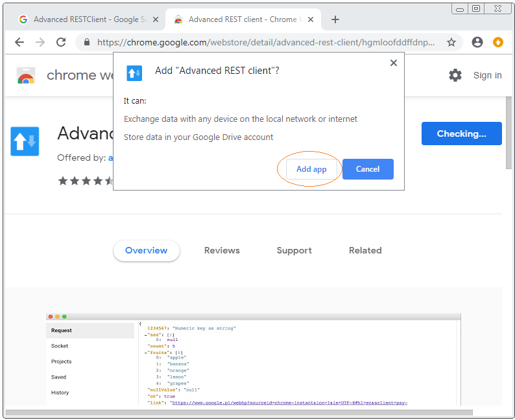515x420 pixels.
Task: Click the Chrome Web Store logo
Action: [25, 75]
